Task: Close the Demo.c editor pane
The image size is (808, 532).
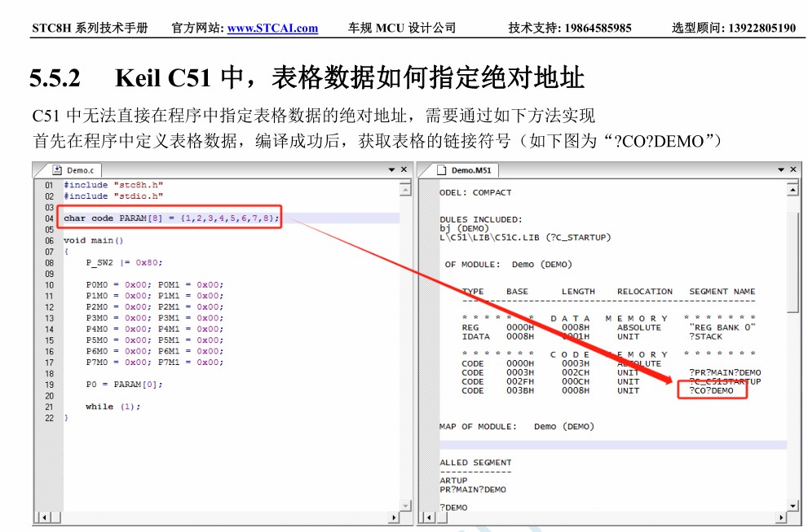Action: coord(404,169)
